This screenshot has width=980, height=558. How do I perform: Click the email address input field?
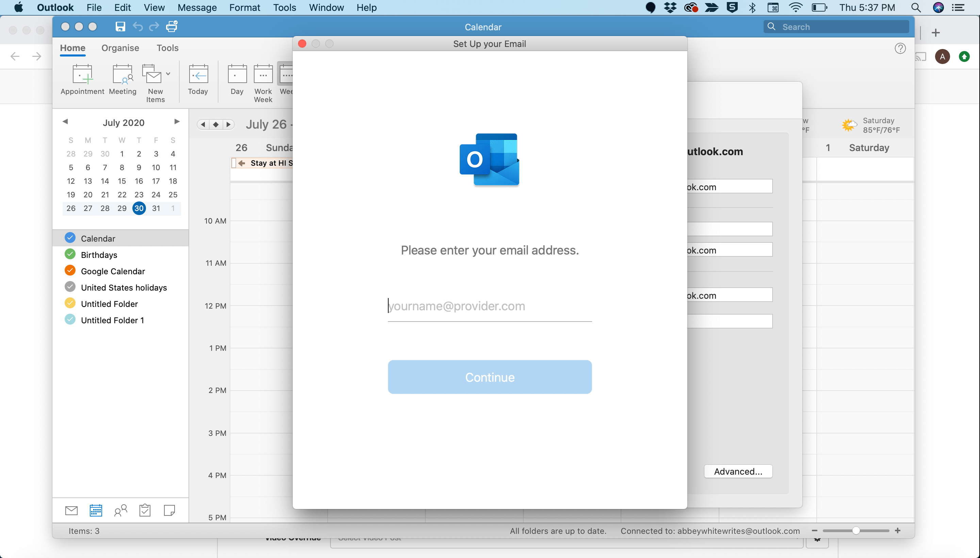489,306
